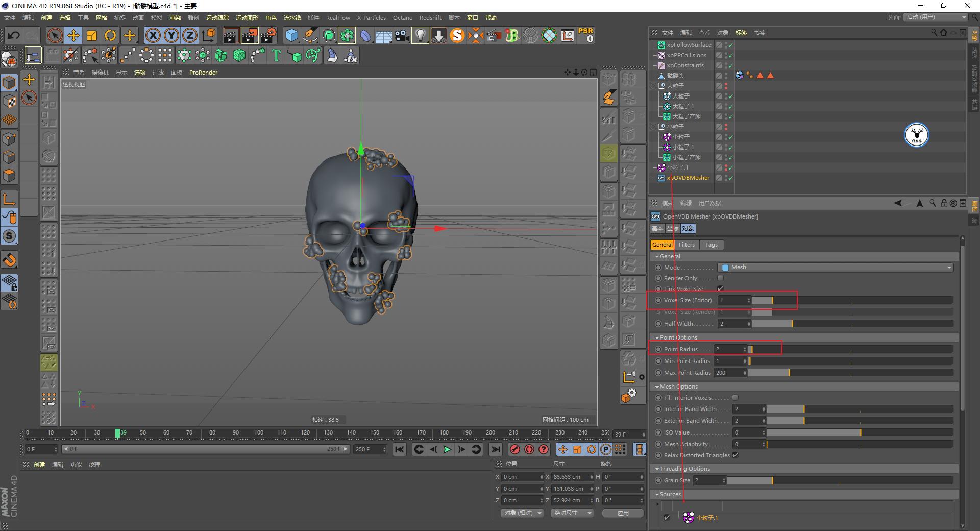The image size is (980, 531).
Task: Add a Light object from the toolbar
Action: [420, 36]
